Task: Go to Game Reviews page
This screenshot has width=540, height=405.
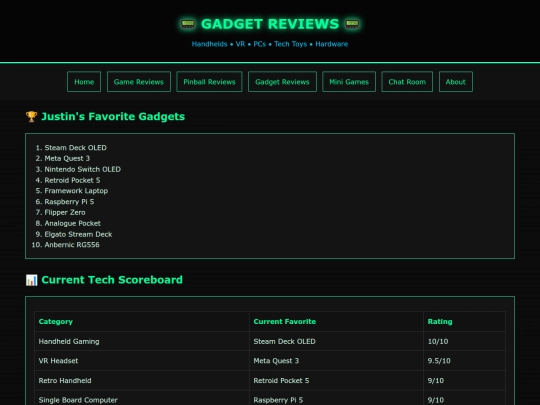Action: (139, 82)
